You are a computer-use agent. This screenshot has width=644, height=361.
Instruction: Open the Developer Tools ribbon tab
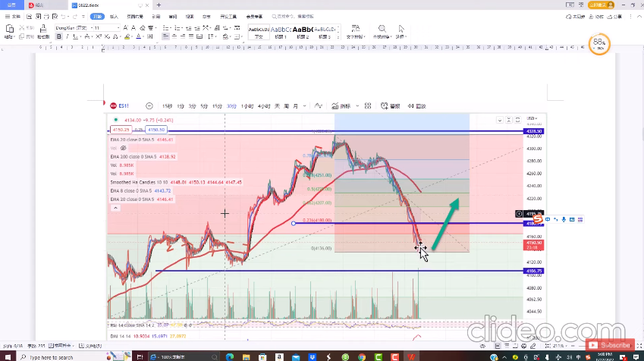coord(228,17)
